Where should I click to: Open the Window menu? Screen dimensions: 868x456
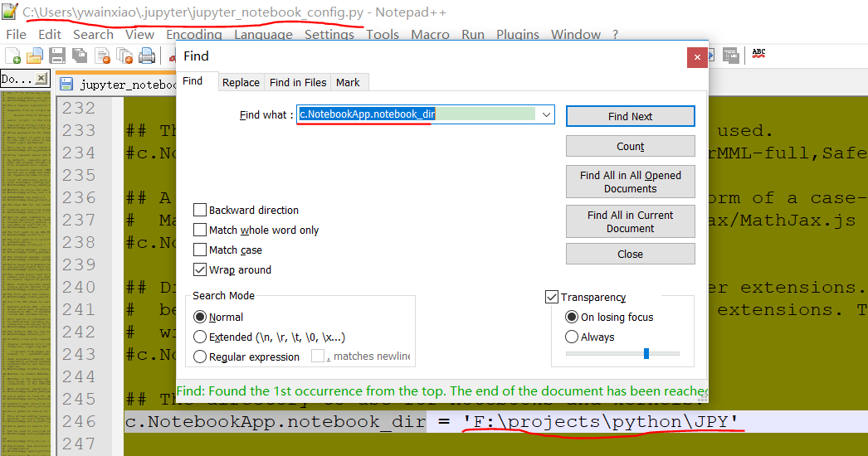pyautogui.click(x=576, y=34)
